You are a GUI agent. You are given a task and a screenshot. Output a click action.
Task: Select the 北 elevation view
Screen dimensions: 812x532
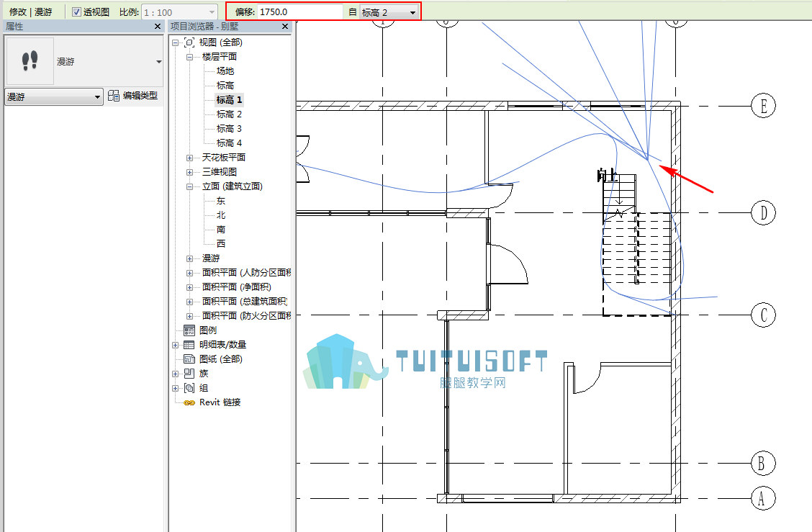(x=221, y=215)
